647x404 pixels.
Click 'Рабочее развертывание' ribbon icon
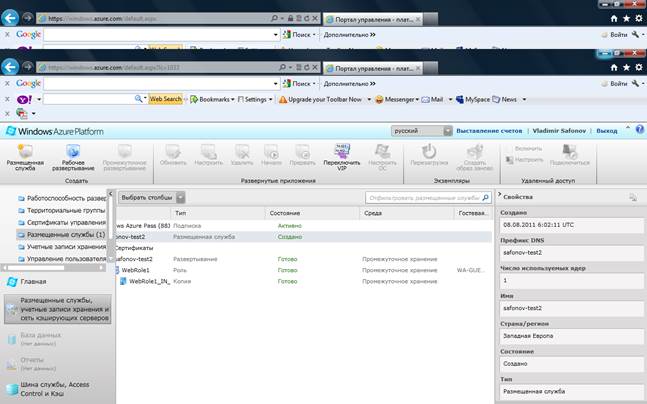[73, 157]
